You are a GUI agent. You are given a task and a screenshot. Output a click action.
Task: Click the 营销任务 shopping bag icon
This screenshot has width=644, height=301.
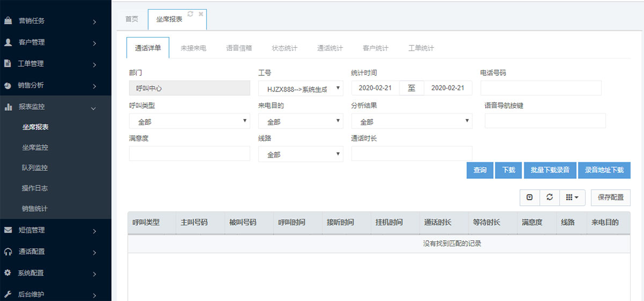[x=8, y=21]
